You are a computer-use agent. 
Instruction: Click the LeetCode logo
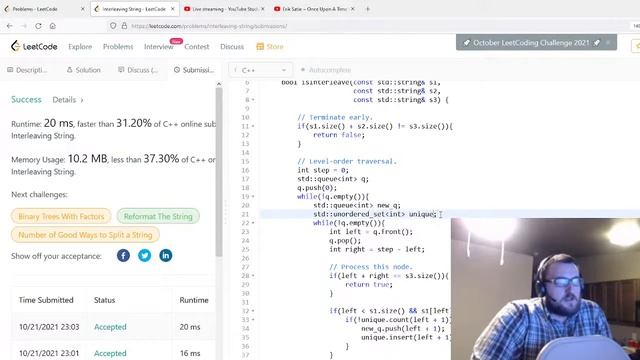[34, 47]
